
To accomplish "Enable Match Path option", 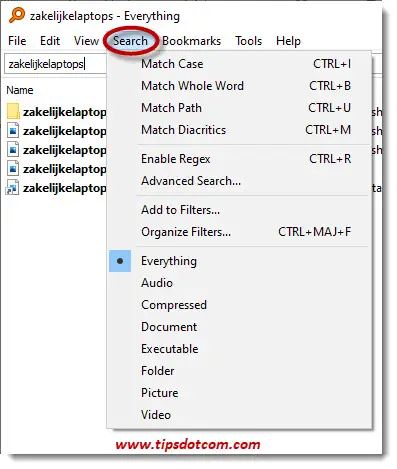I will pyautogui.click(x=239, y=108).
